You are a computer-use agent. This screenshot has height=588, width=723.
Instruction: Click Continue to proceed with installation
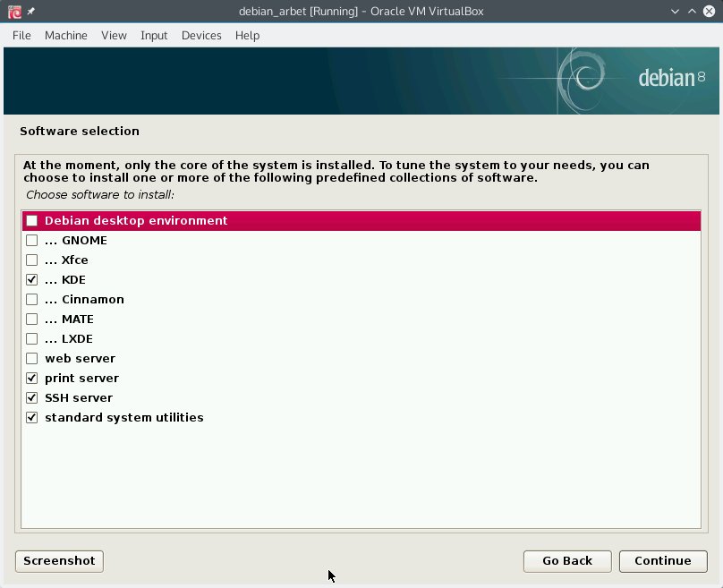[663, 561]
